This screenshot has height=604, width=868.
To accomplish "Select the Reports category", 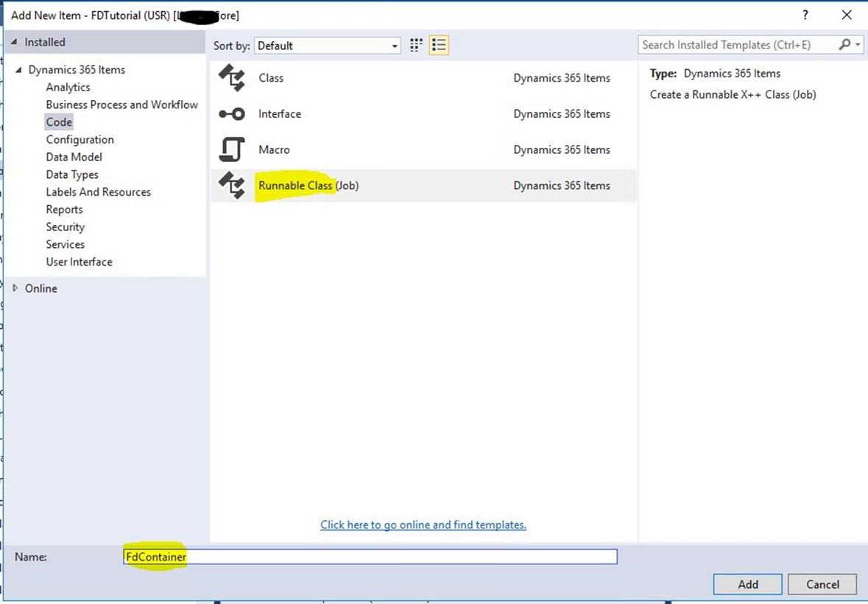I will (x=64, y=210).
